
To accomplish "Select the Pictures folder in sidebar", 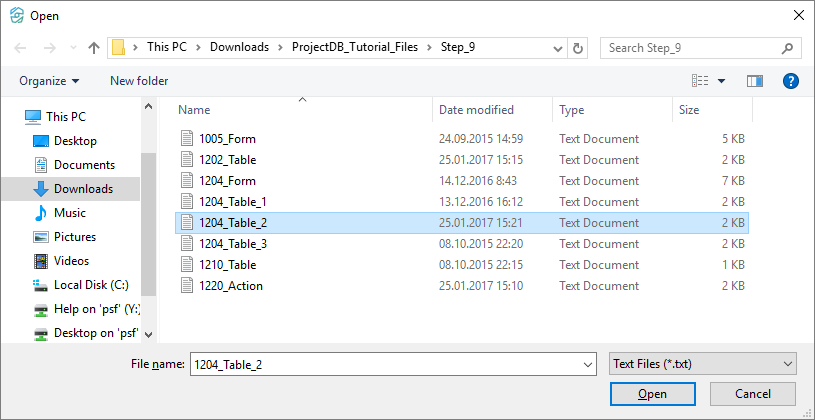I will (x=75, y=237).
